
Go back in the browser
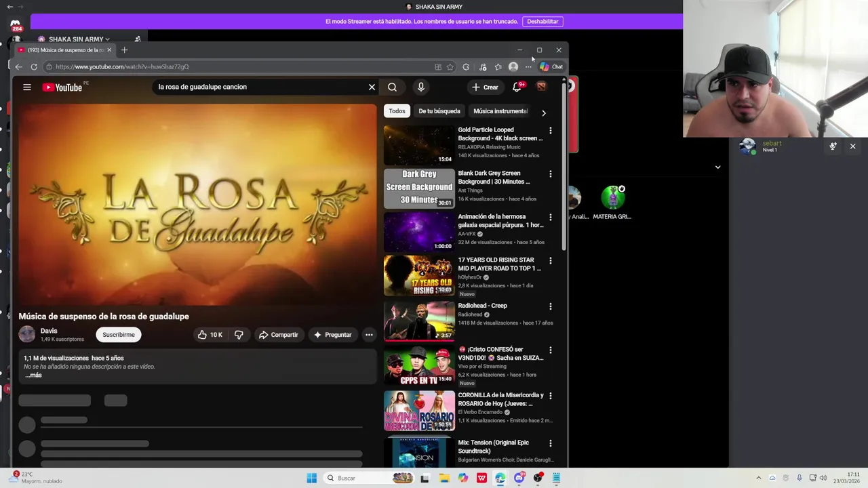click(x=18, y=66)
